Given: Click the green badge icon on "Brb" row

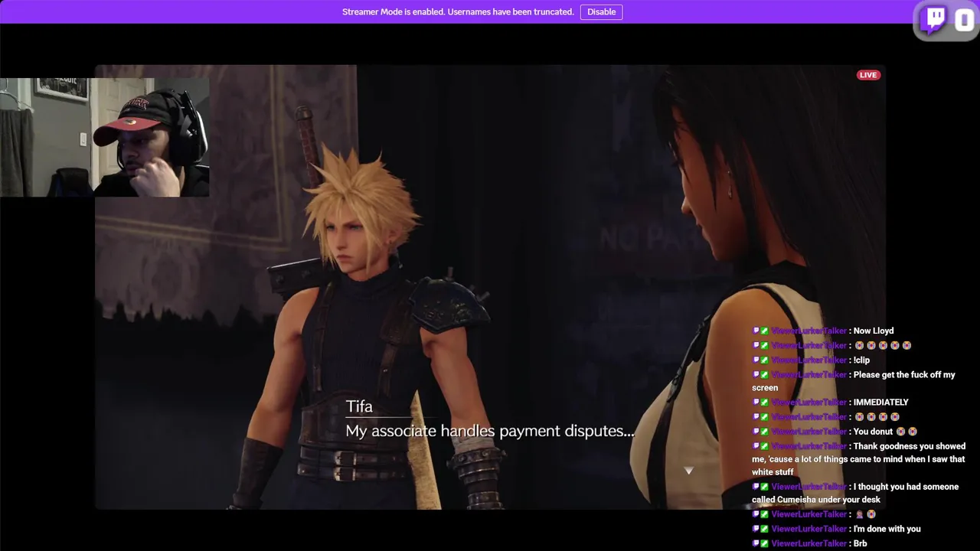Looking at the screenshot, I should tap(764, 543).
